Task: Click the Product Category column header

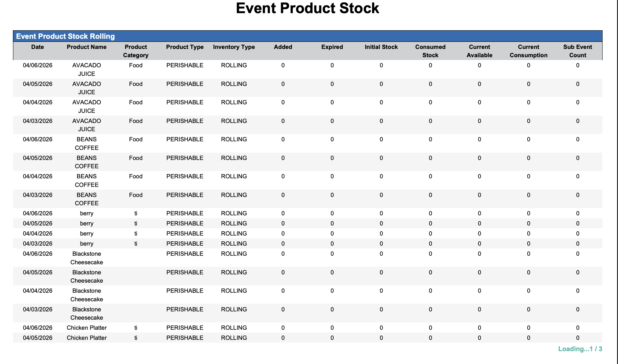Action: [136, 51]
